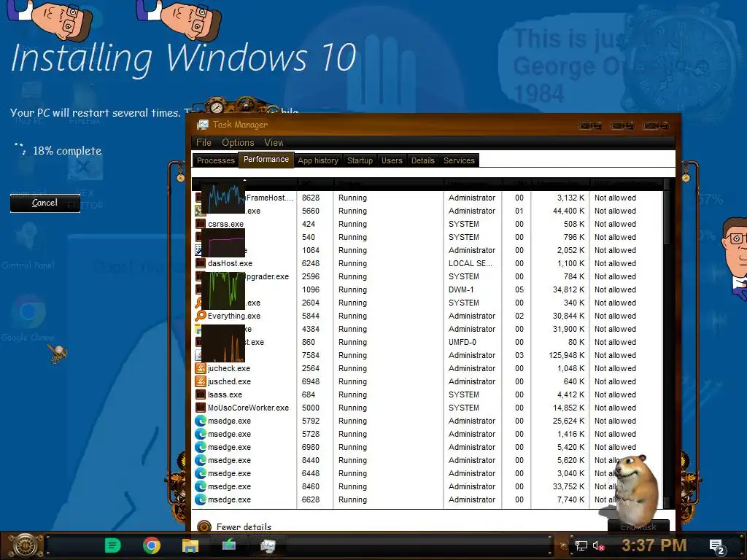Launch Google Chrome from the taskbar
The image size is (747, 560).
click(x=152, y=545)
